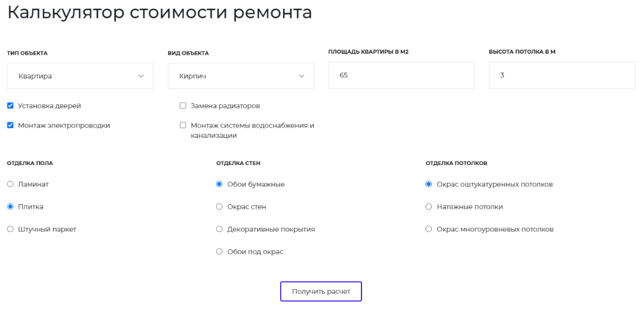Screen dimensions: 644x311
Task: Click the Высота потолка в м input
Action: (x=562, y=75)
